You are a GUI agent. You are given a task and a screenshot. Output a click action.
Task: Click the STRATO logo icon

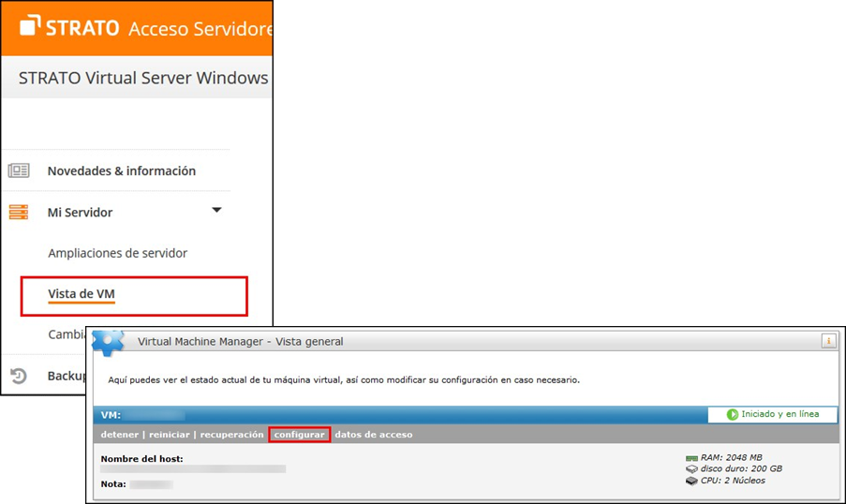[30, 26]
